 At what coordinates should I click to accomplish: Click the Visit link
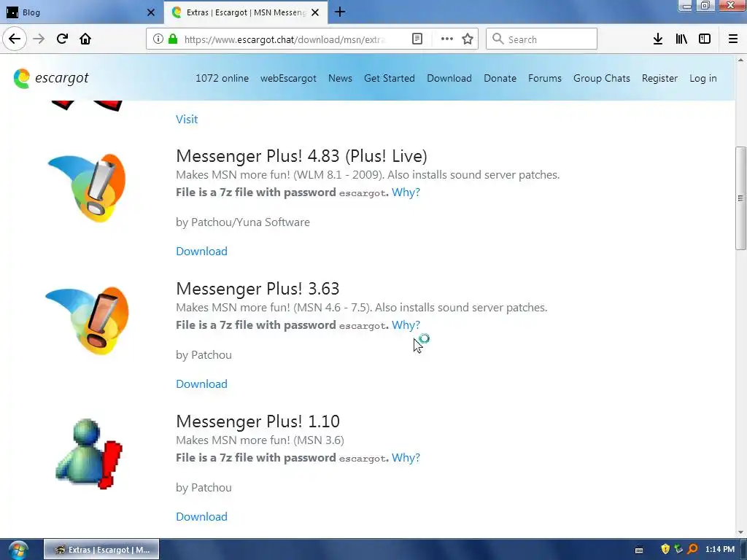pos(187,119)
